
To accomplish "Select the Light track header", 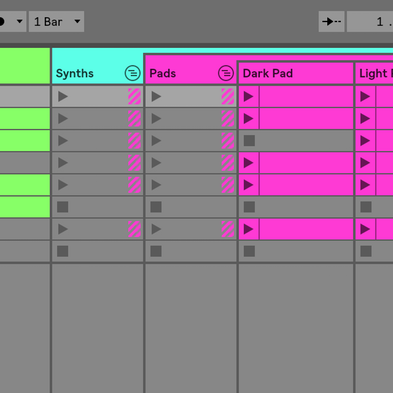I will (x=374, y=73).
